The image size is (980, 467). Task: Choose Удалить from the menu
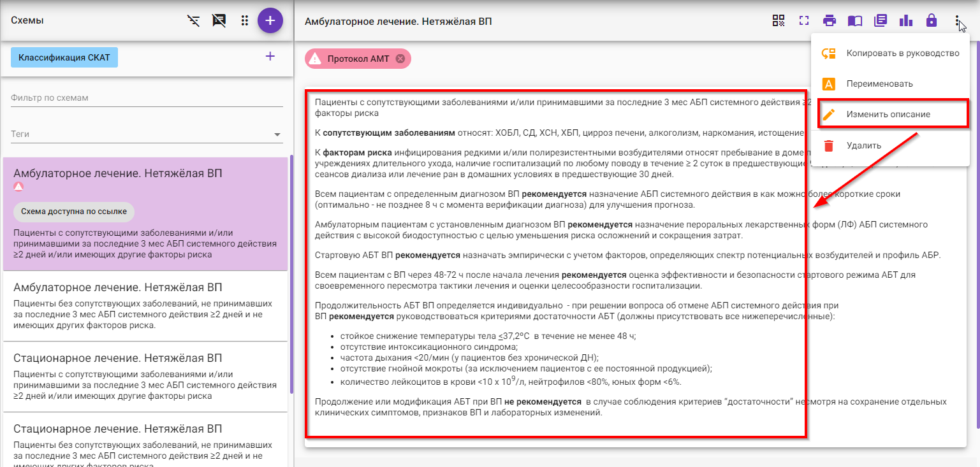tap(890, 146)
